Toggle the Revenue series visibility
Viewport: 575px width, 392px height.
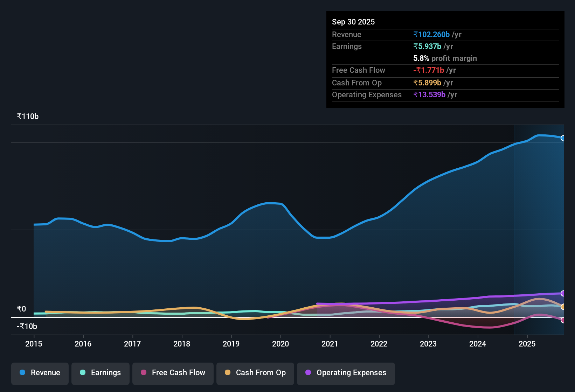click(40, 373)
